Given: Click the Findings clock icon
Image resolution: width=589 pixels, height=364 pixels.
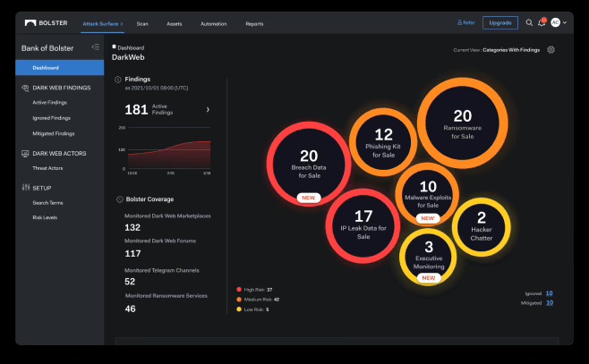Looking at the screenshot, I should [x=117, y=80].
